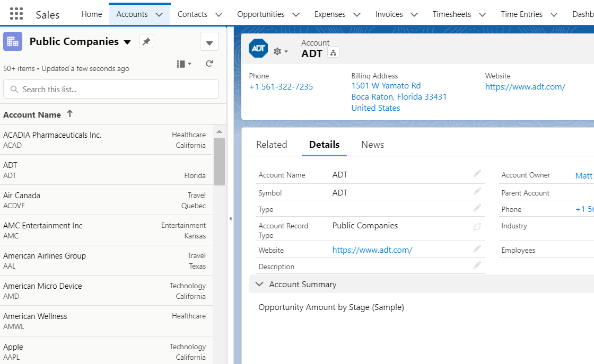This screenshot has height=364, width=594.
Task: Change Account Record Type icon
Action: pyautogui.click(x=477, y=227)
